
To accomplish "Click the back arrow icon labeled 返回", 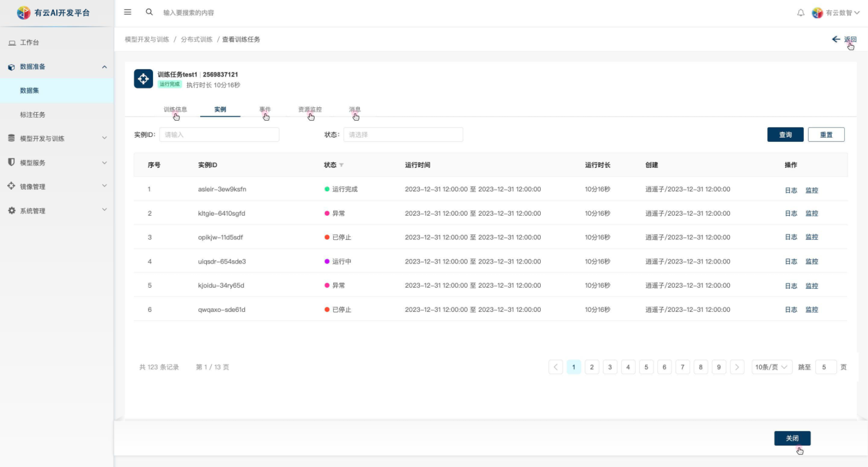I will [x=836, y=39].
